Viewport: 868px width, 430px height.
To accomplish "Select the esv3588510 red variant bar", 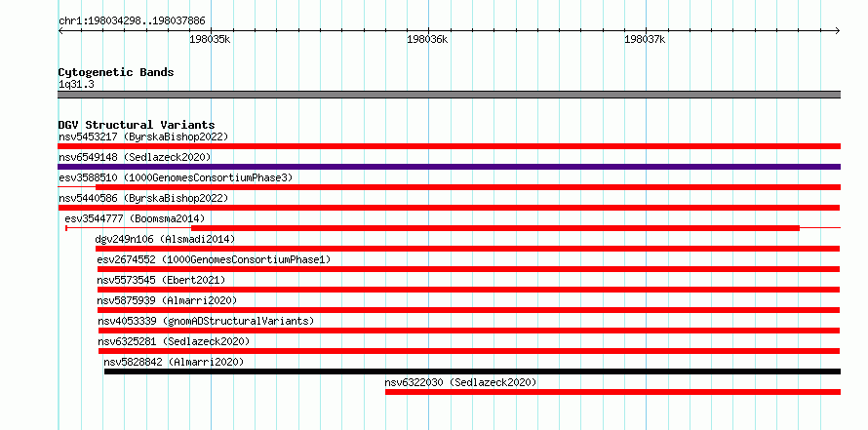I will [x=449, y=187].
